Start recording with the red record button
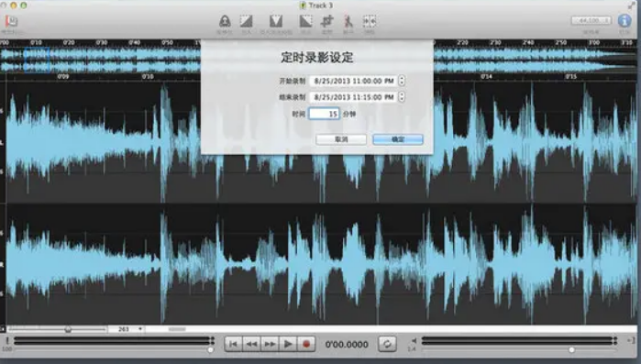This screenshot has width=641, height=364. (306, 345)
